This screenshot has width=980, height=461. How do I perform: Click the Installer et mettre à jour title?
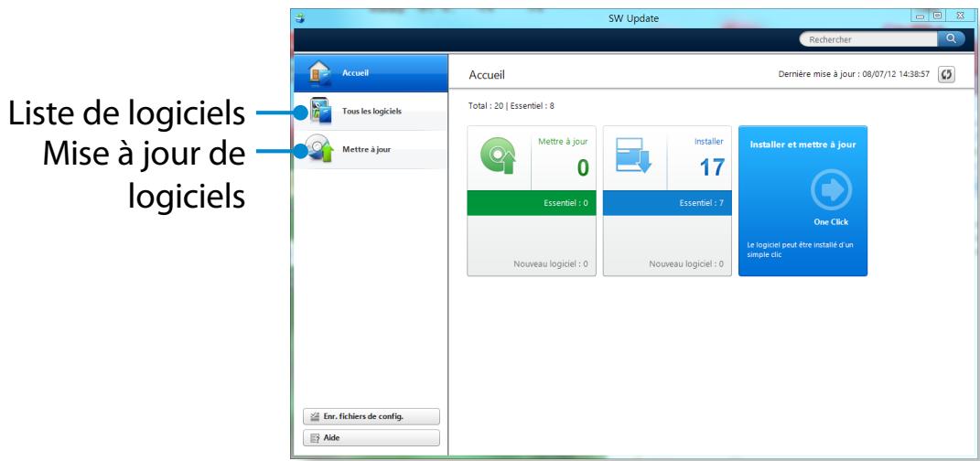[x=802, y=144]
